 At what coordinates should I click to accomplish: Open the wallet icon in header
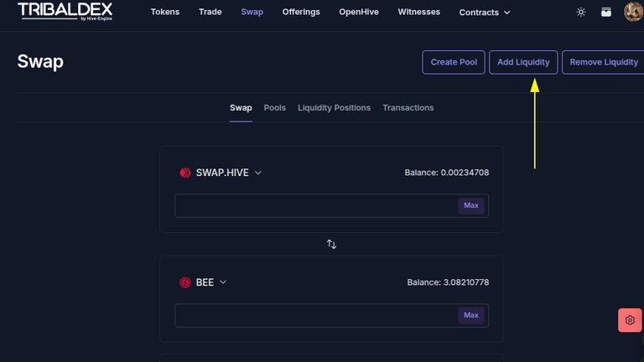coord(605,13)
